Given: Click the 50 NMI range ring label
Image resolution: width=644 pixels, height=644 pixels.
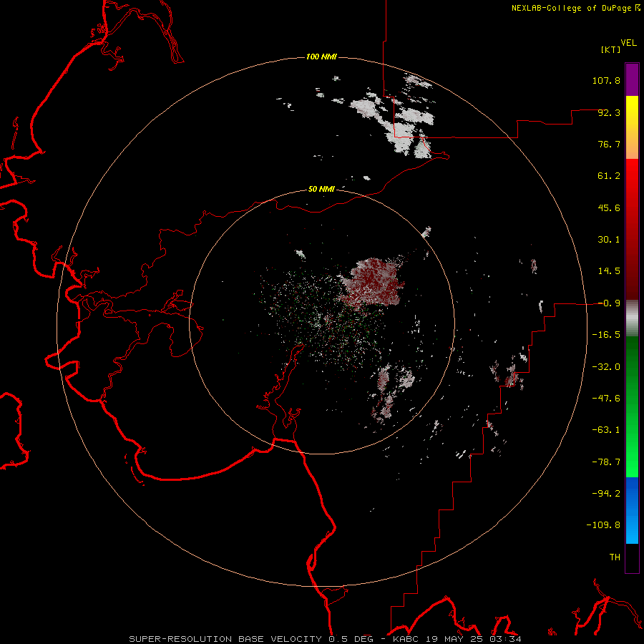Looking at the screenshot, I should pos(321,190).
